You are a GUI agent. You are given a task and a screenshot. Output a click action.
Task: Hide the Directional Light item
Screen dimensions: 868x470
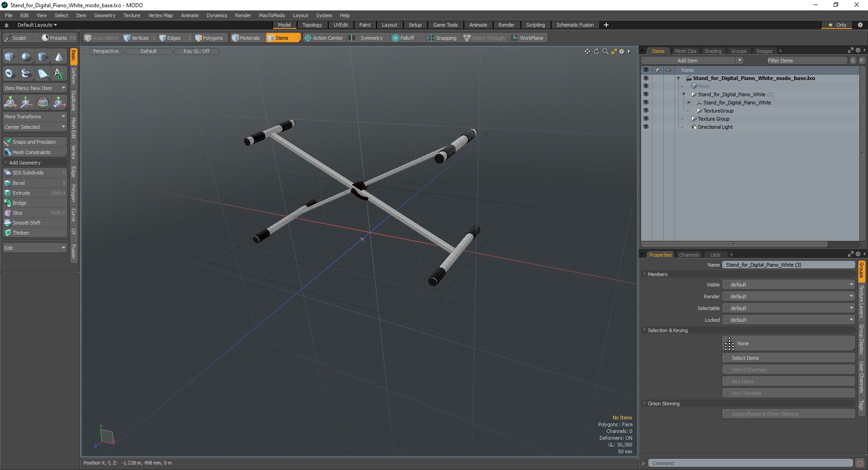(x=646, y=127)
